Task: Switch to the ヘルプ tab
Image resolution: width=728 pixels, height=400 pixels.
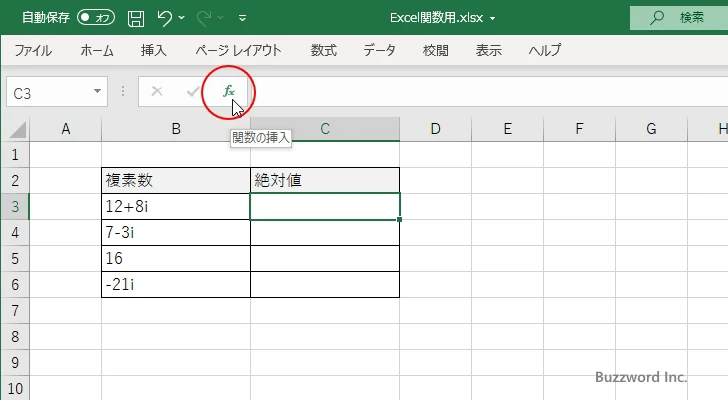Action: [x=545, y=50]
